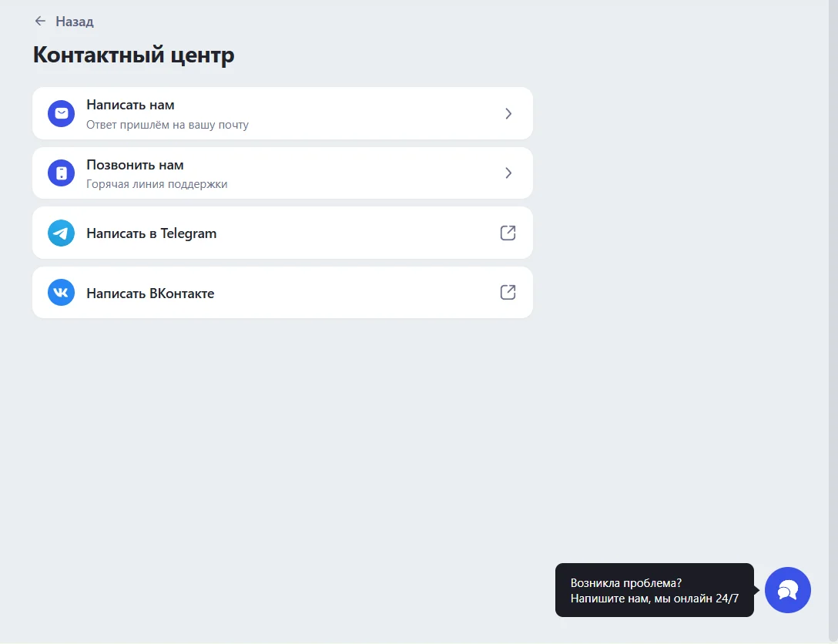Expand chevron in 'Позвонить нам' row
Screen dimensions: 838x644
tap(508, 173)
